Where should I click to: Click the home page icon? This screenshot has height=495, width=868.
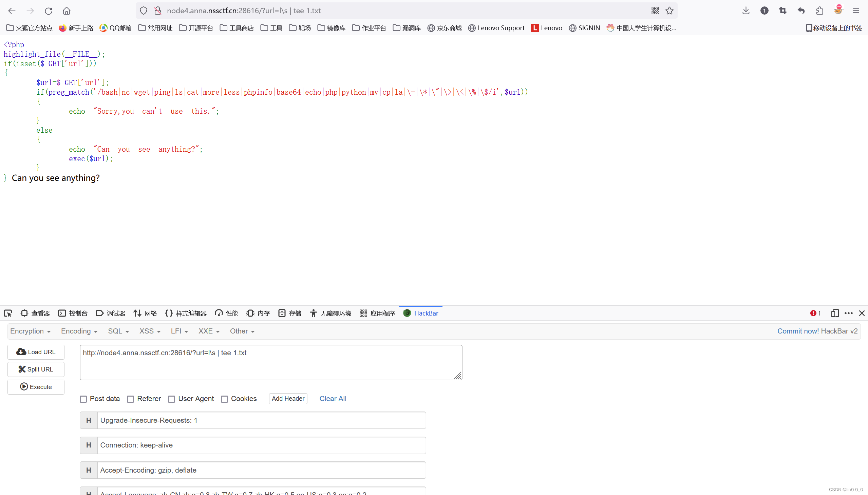(67, 11)
